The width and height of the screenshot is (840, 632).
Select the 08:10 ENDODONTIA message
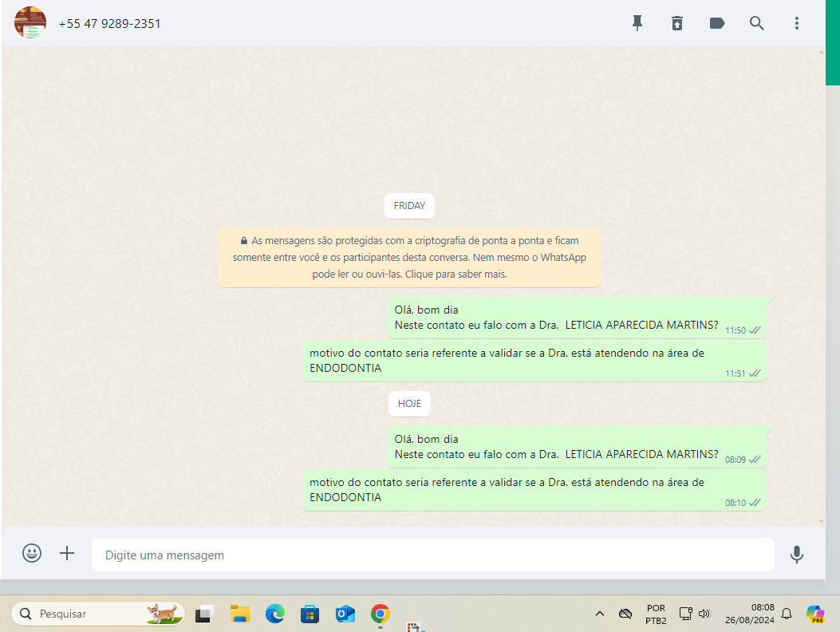click(534, 490)
